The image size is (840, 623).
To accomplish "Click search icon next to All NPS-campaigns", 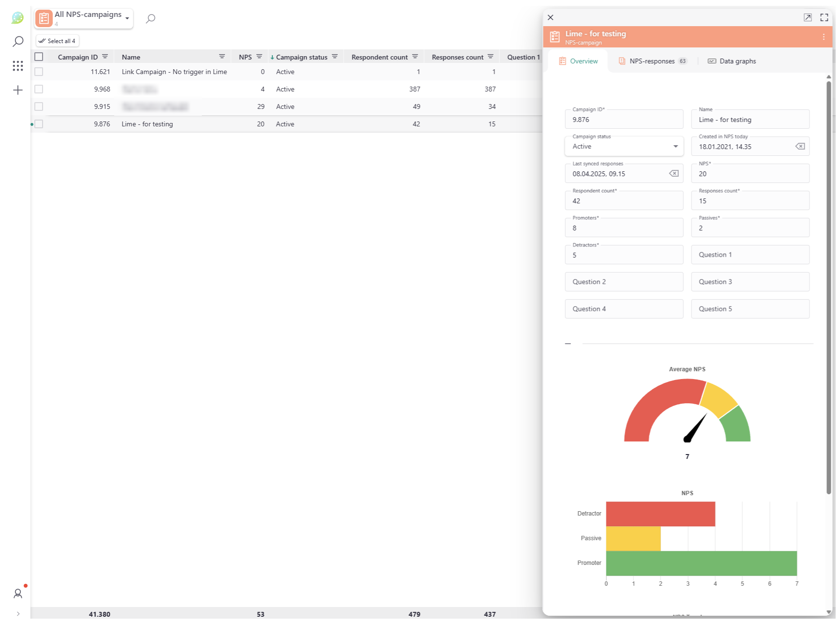I will pyautogui.click(x=150, y=19).
